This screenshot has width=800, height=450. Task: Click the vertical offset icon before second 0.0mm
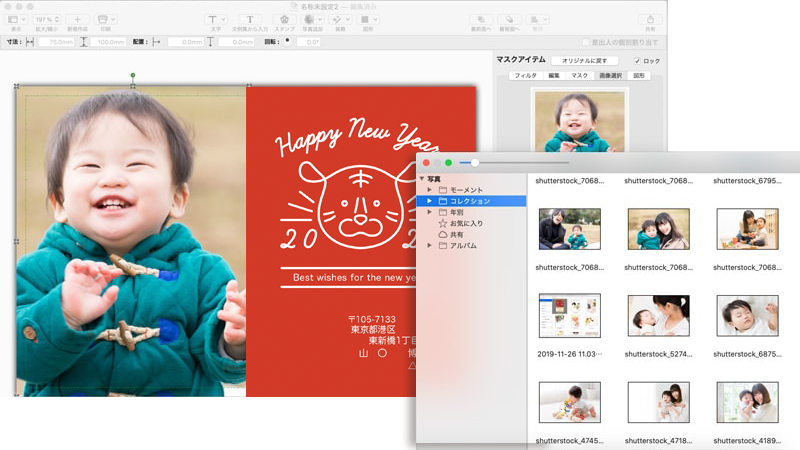(210, 42)
